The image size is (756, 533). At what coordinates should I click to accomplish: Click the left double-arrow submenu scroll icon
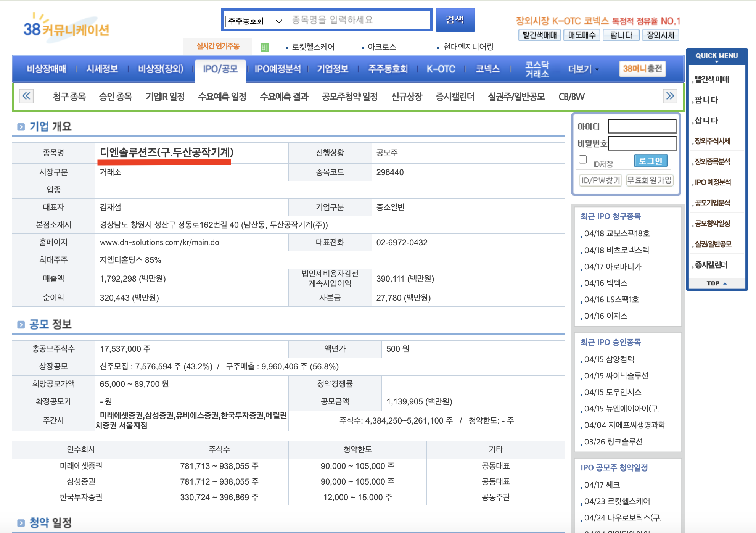click(26, 96)
